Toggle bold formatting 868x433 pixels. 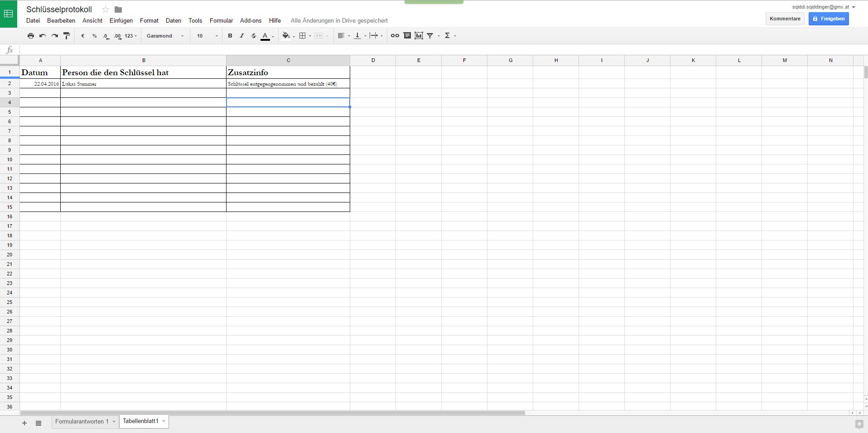coord(230,36)
